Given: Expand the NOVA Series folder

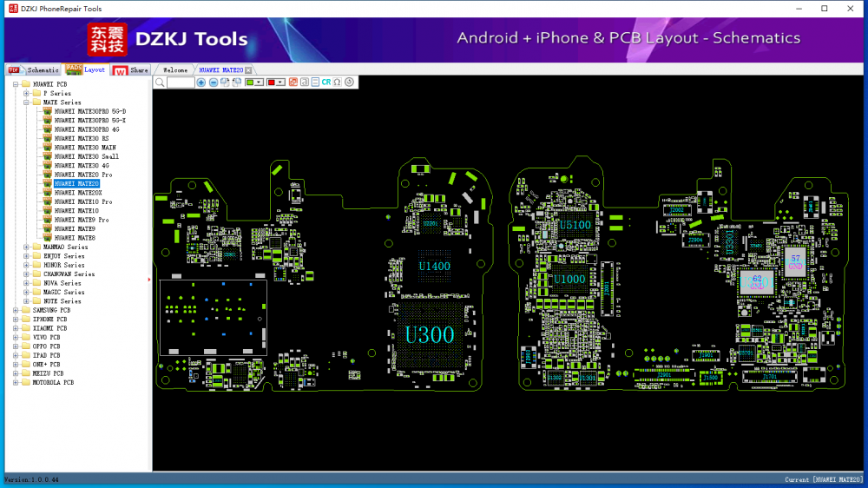Looking at the screenshot, I should coord(26,283).
